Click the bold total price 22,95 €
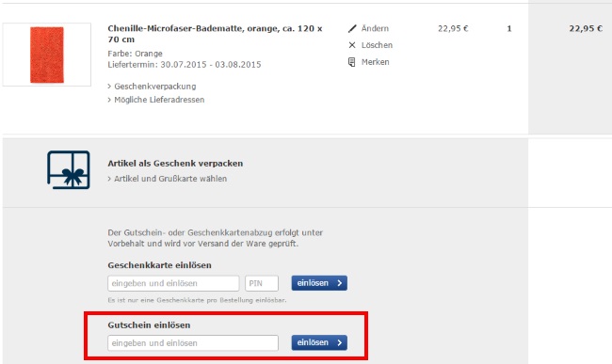Image resolution: width=612 pixels, height=364 pixels. 586,28
